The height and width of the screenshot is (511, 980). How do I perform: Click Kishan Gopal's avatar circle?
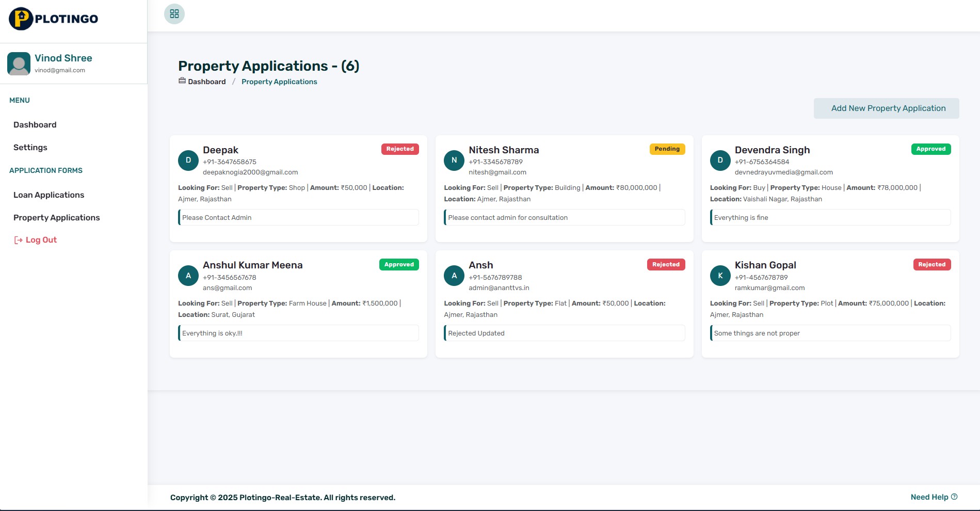tap(720, 276)
